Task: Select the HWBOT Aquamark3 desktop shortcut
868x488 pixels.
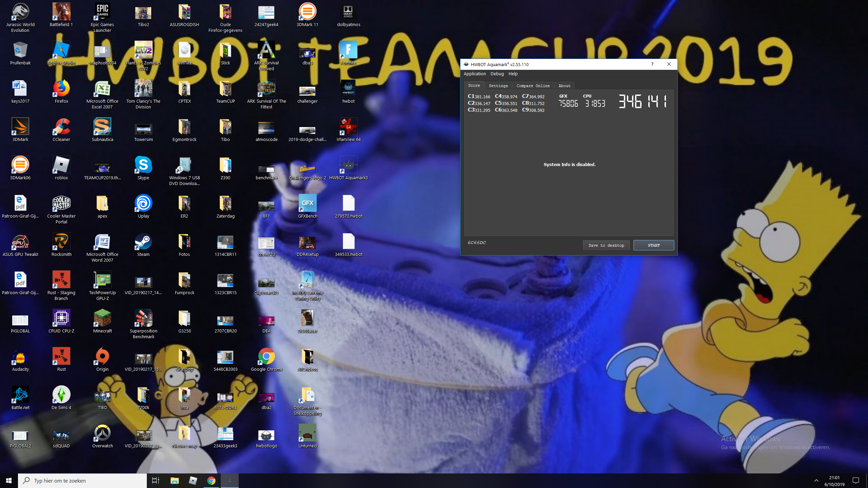Action: [x=349, y=168]
